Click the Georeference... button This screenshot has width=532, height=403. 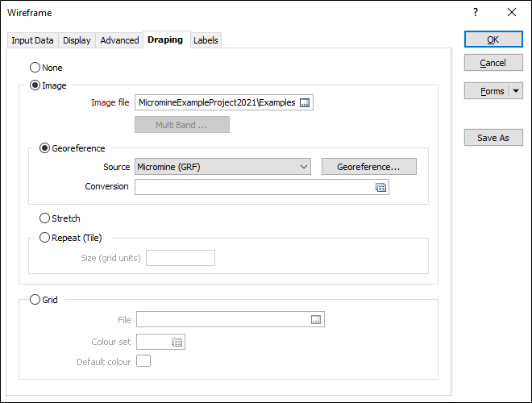pos(368,167)
